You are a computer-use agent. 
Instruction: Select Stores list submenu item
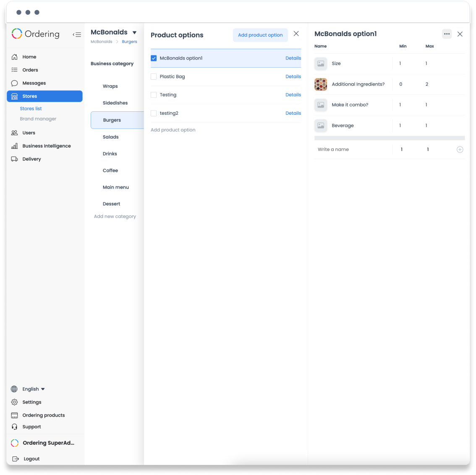(31, 108)
